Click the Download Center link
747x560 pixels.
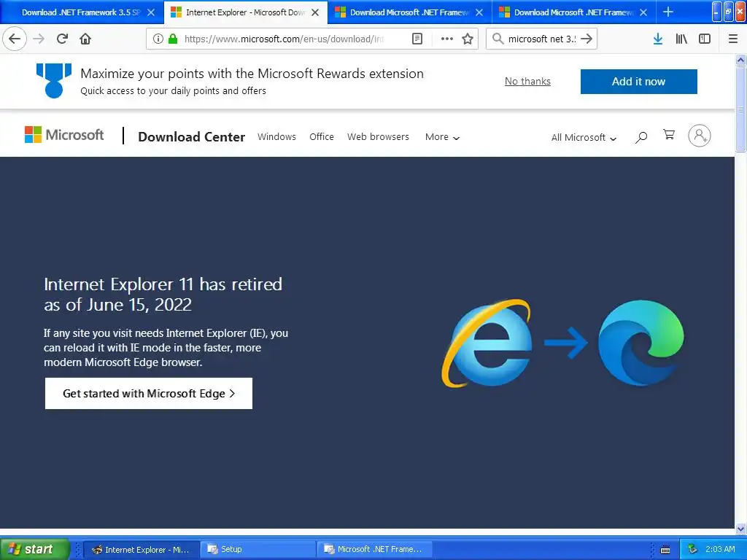(x=192, y=136)
